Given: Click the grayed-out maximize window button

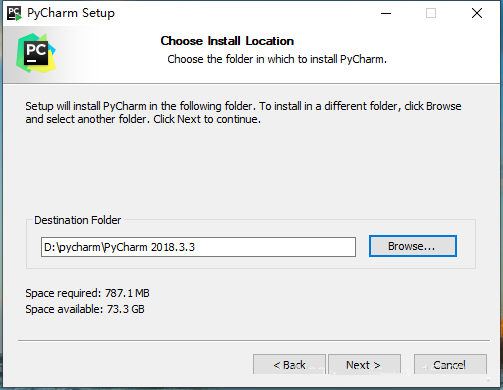Looking at the screenshot, I should [431, 13].
